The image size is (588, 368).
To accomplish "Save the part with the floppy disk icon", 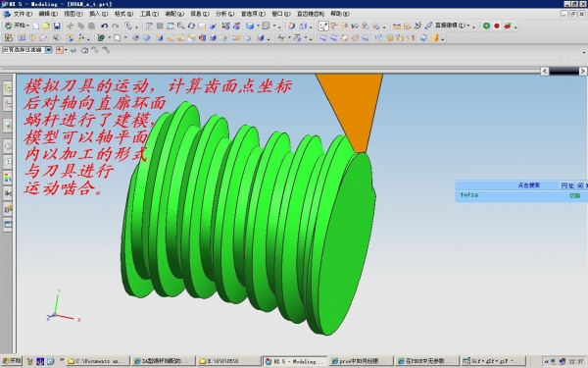I will (x=57, y=26).
